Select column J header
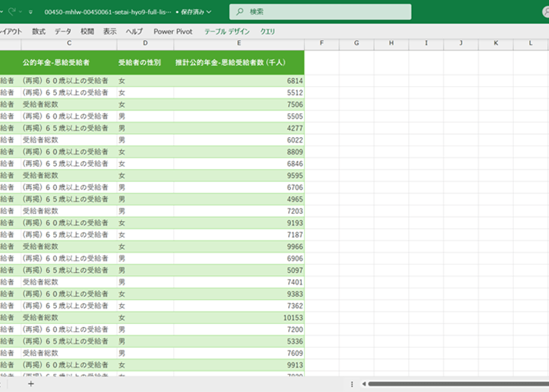 461,43
